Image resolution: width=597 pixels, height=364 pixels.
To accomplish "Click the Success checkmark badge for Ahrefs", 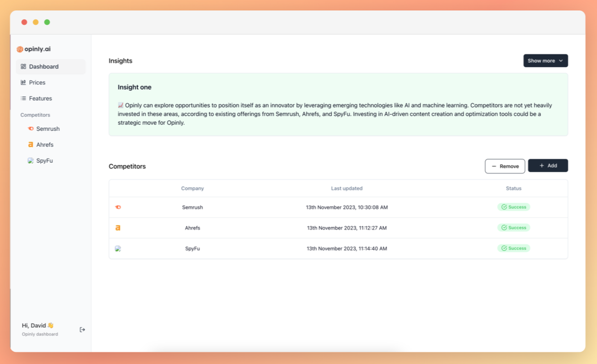I will (513, 228).
